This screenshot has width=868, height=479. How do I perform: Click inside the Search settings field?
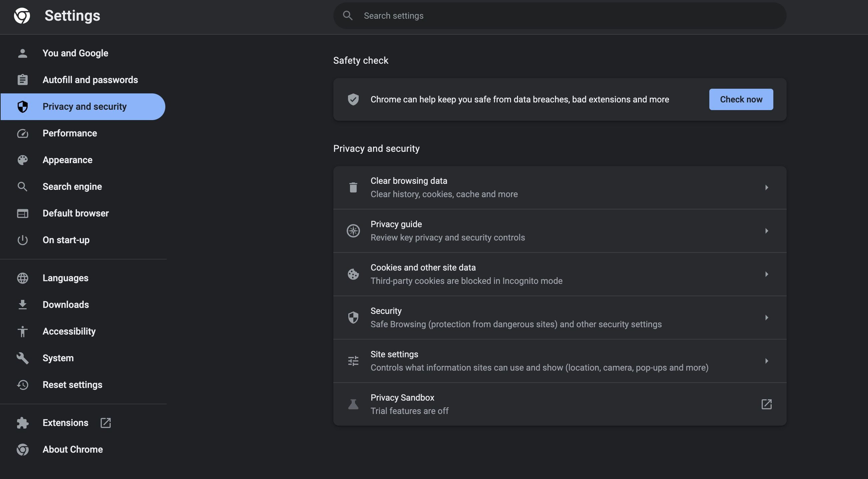472,15
